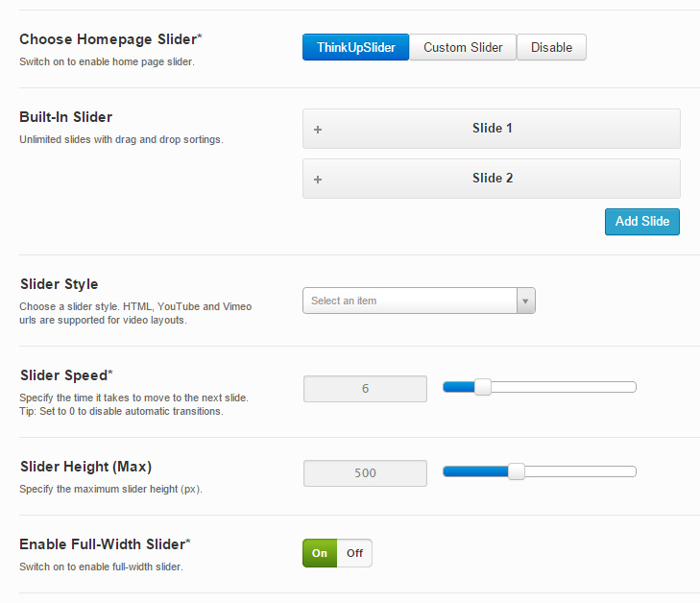
Task: Choose the Custom Slider option
Action: coord(463,47)
